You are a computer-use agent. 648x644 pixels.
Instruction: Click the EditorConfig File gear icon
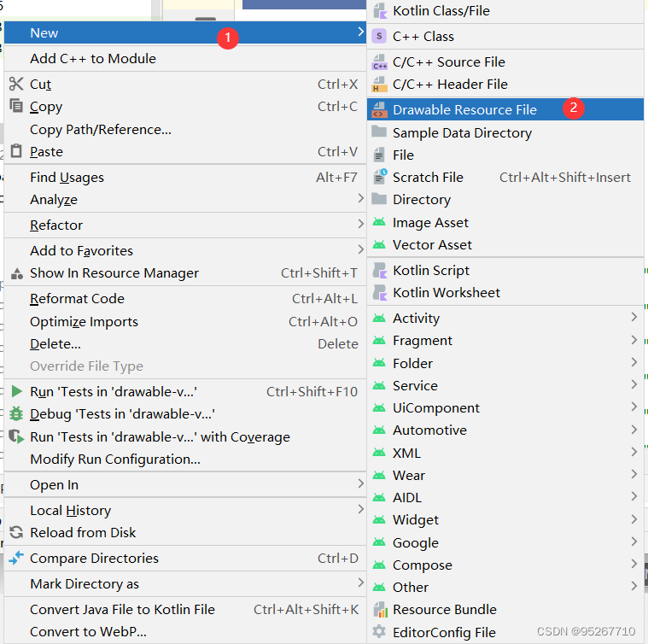(380, 632)
